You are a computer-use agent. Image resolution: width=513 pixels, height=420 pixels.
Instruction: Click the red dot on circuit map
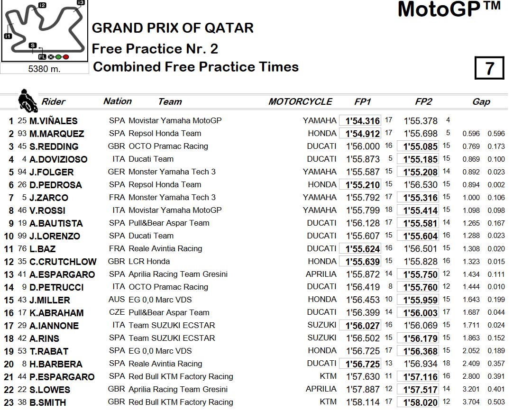click(x=66, y=57)
